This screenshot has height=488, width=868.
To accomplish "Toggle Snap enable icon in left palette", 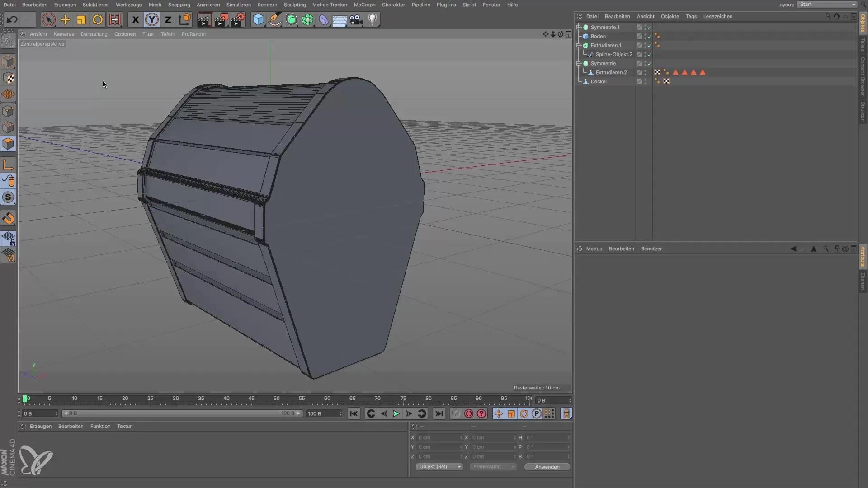I will 9,197.
